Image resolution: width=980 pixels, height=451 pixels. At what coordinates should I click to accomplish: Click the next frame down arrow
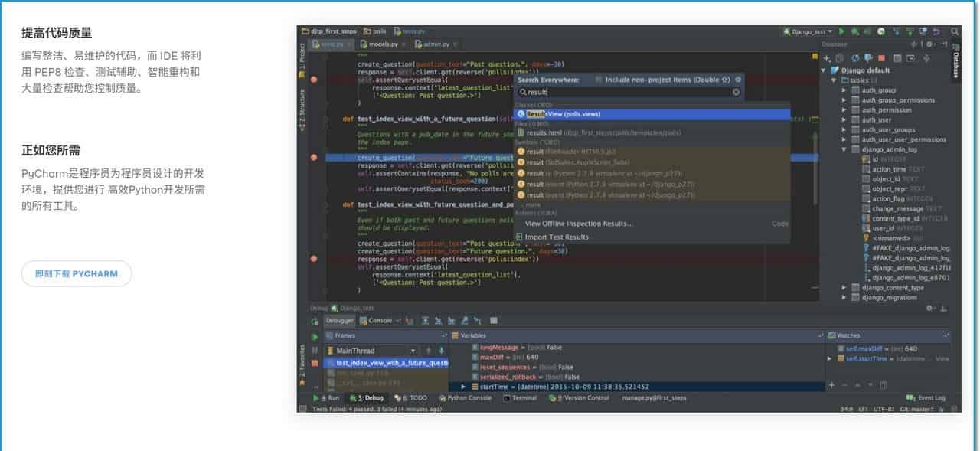point(441,351)
